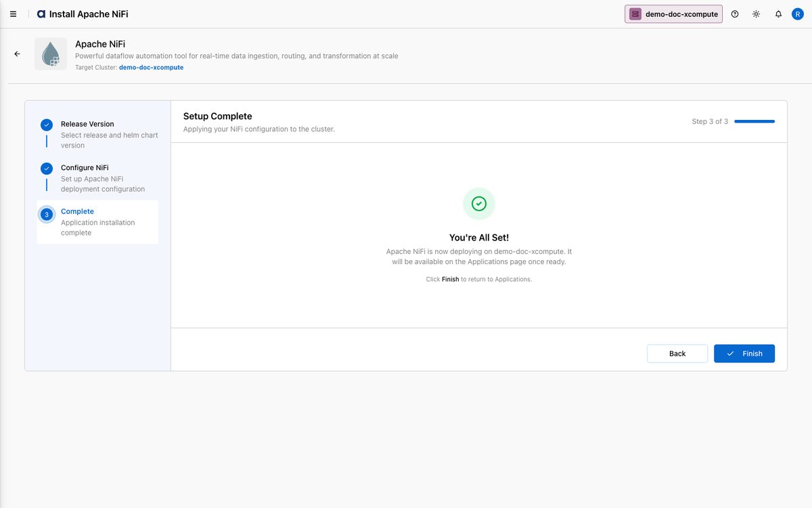This screenshot has width=812, height=508.
Task: Click the Step 3 of 3 progress bar
Action: tap(754, 121)
